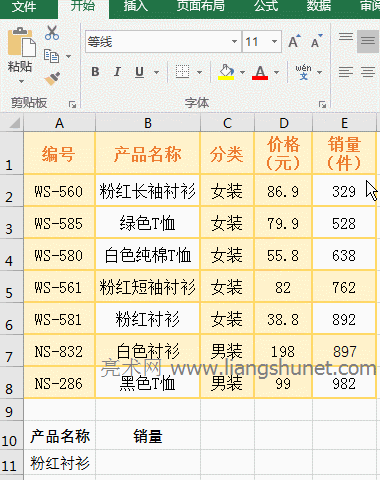
Task: Select column D header
Action: coord(283,123)
